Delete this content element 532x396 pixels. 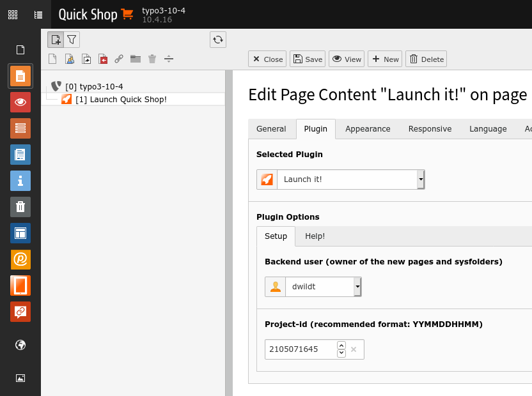(426, 59)
